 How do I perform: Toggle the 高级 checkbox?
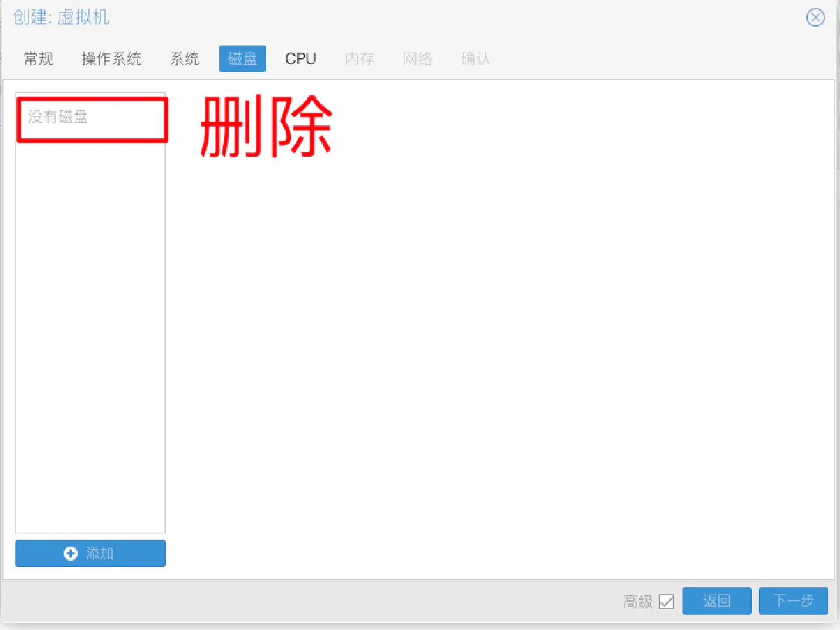[666, 601]
